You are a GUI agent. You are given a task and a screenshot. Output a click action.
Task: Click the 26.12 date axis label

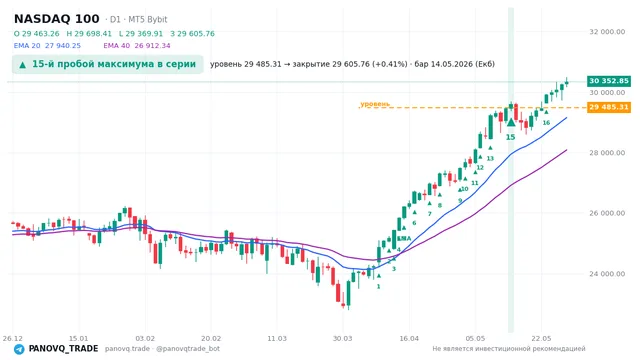(x=13, y=338)
